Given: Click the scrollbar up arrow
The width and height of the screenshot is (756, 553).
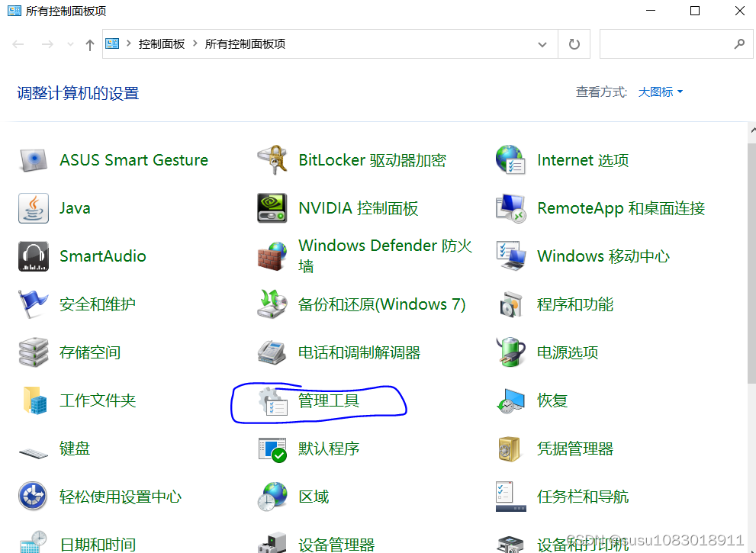Looking at the screenshot, I should pos(753,130).
